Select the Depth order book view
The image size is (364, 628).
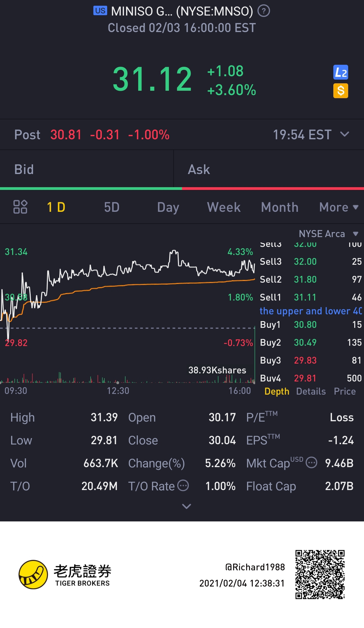277,391
